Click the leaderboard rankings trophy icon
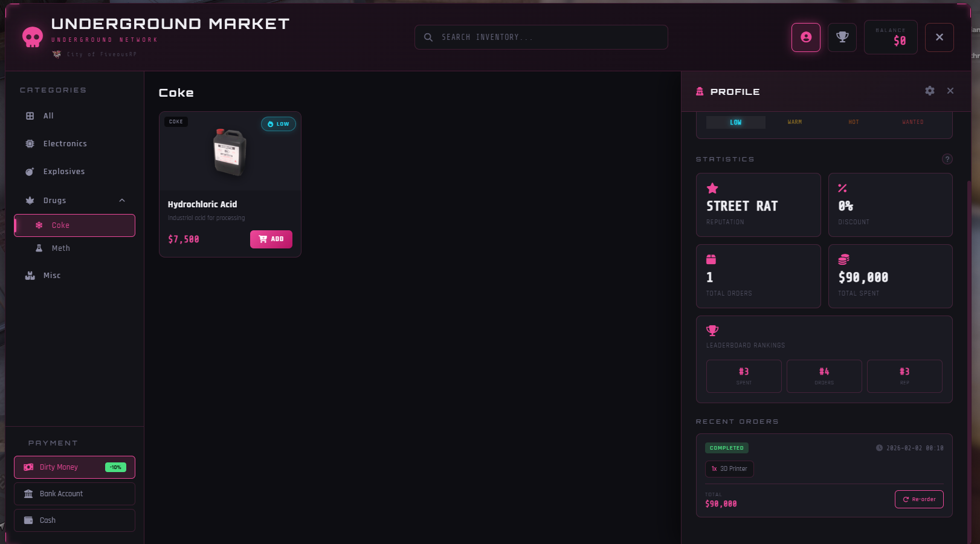980x544 pixels. coord(712,331)
